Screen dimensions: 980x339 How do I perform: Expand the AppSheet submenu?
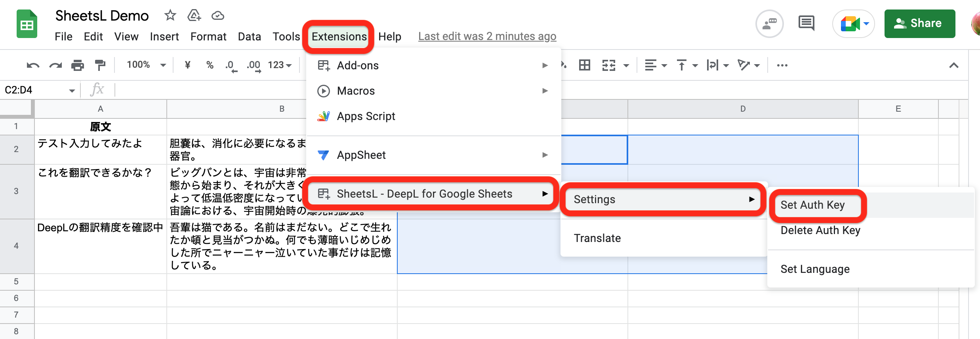click(434, 155)
